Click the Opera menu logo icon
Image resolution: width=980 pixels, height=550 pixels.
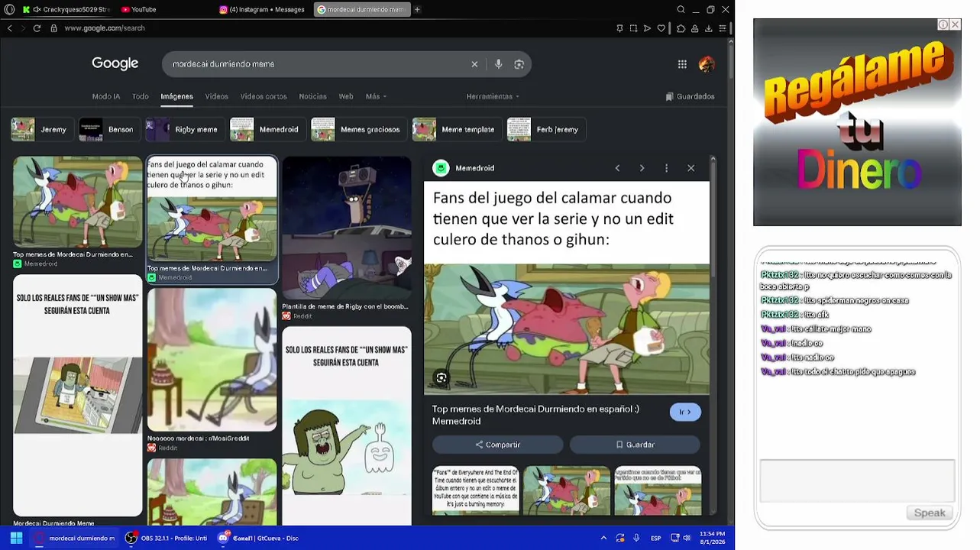tap(10, 10)
